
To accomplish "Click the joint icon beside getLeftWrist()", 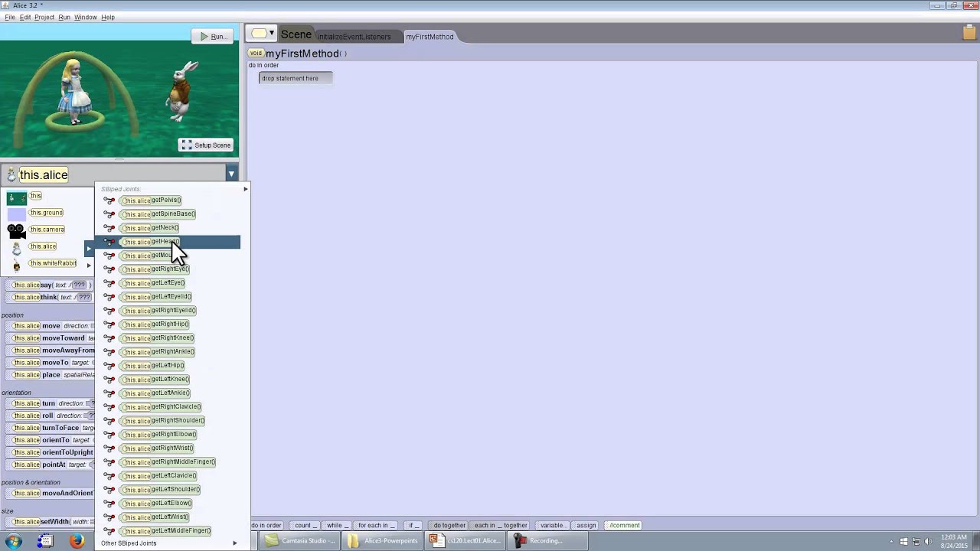I will click(109, 517).
